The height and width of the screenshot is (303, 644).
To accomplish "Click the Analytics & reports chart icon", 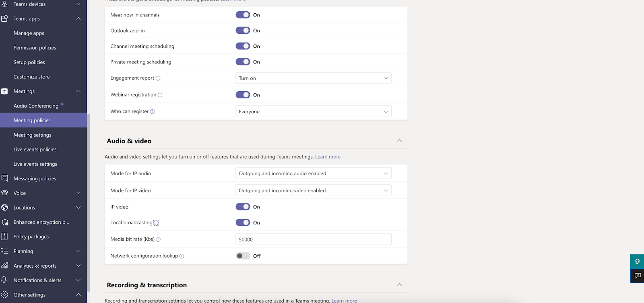I will click(x=4, y=266).
